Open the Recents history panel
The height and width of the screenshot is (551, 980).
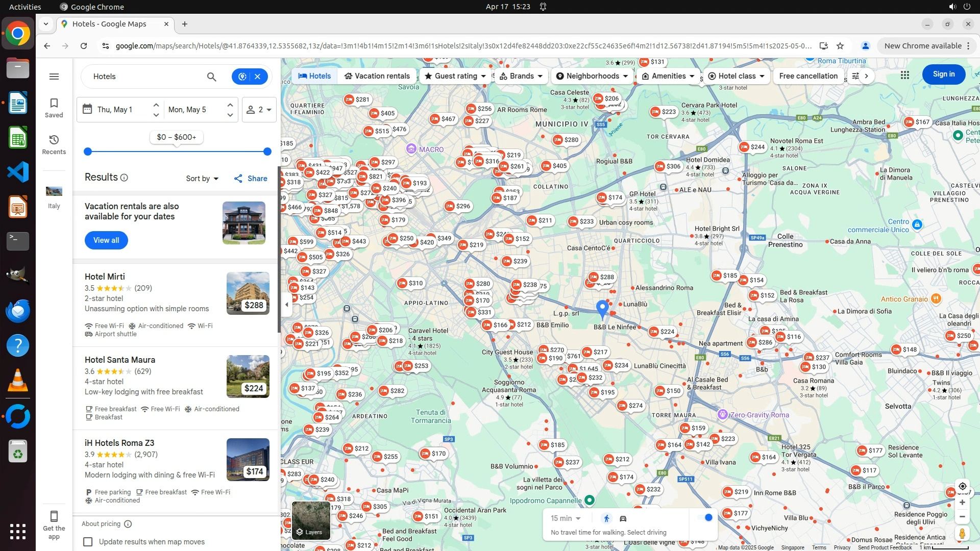[x=54, y=144]
